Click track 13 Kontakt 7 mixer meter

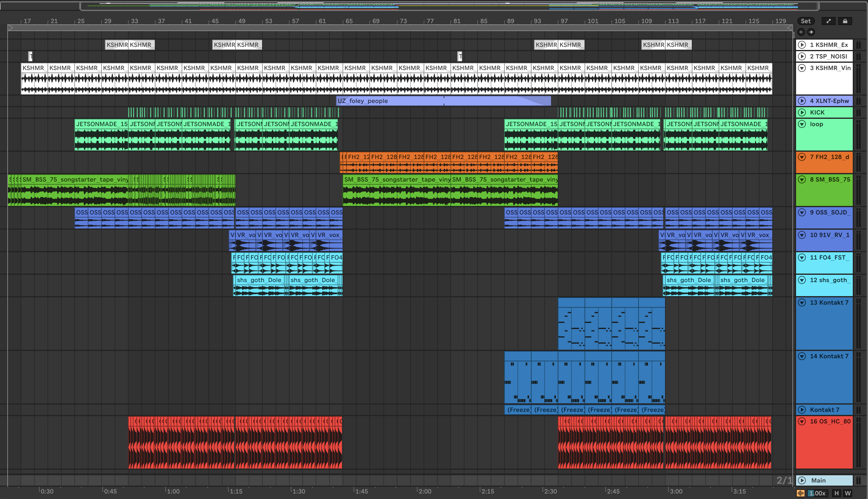tap(859, 324)
